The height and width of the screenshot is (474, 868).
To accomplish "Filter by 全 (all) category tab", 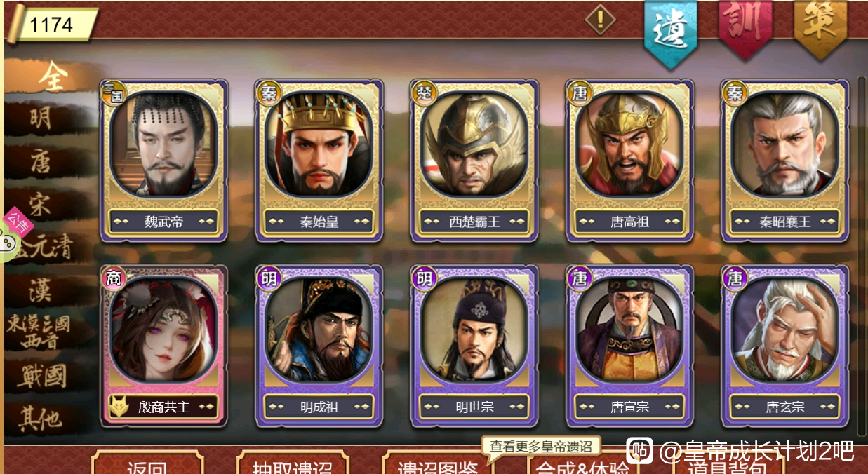I will pos(54,77).
